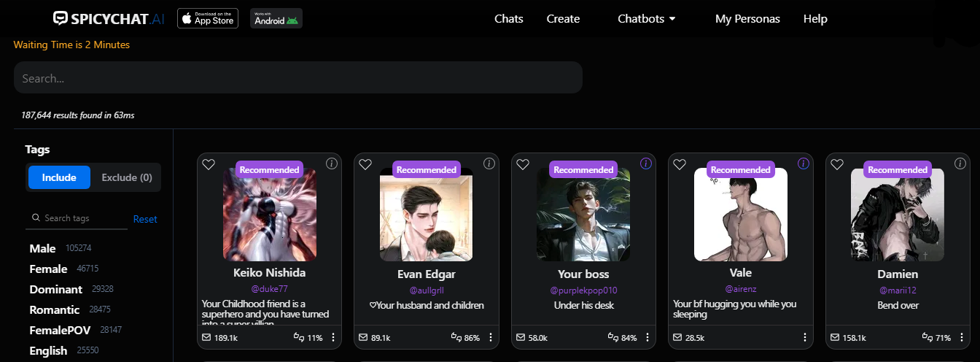Viewport: 980px width, 362px height.
Task: Open options menu for Keiko Nishida card
Action: [x=333, y=337]
